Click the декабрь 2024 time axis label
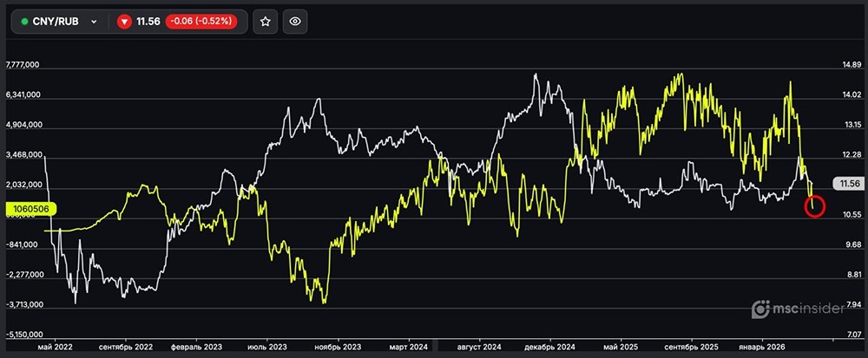868x358 pixels. 550,347
